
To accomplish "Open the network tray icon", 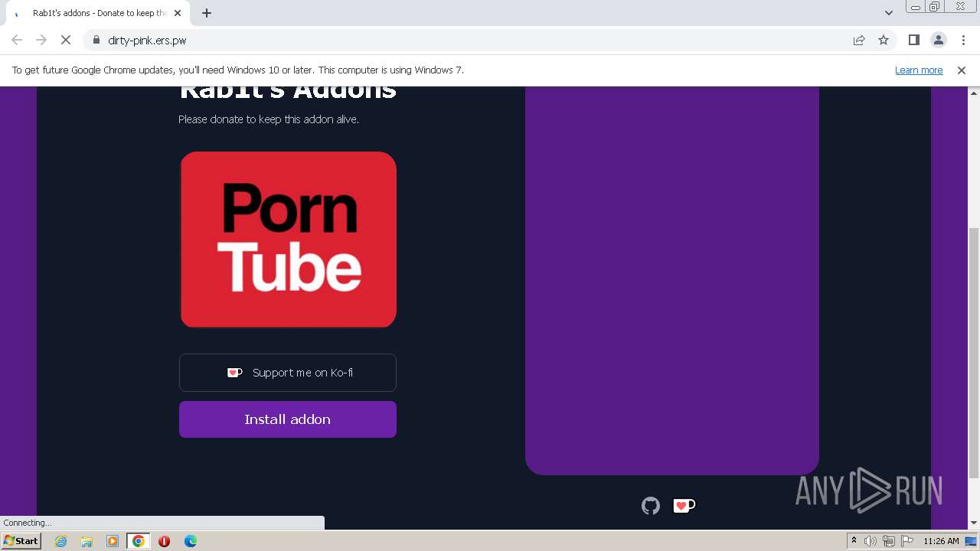I will [x=889, y=541].
